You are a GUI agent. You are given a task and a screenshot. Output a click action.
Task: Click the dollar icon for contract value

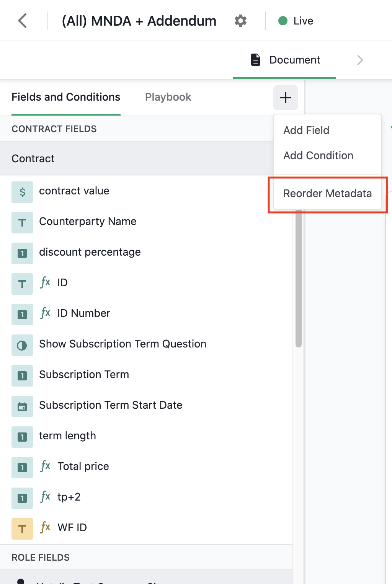point(22,192)
